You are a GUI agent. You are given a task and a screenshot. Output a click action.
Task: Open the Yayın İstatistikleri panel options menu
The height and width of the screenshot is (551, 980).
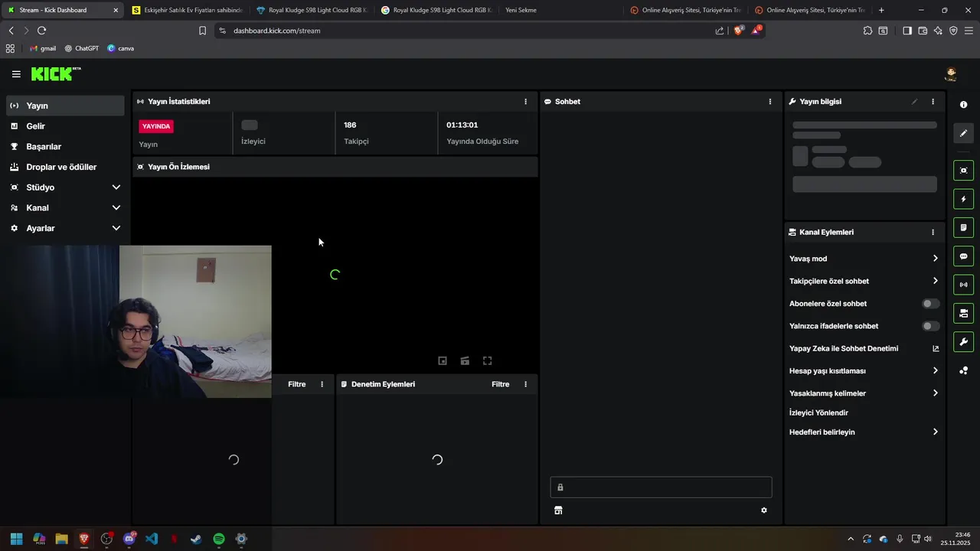point(525,102)
